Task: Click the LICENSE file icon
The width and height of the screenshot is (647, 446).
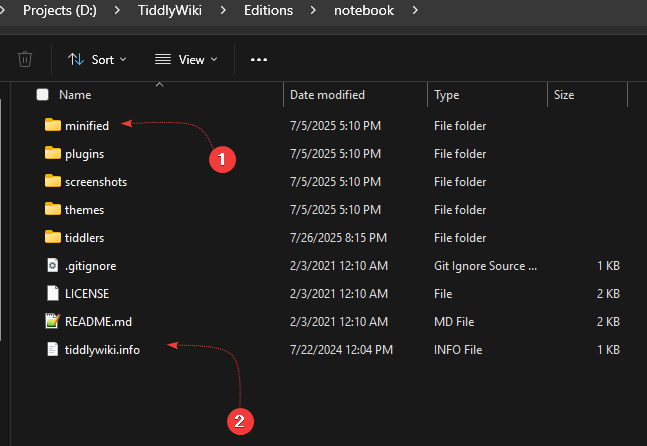Action: [53, 293]
